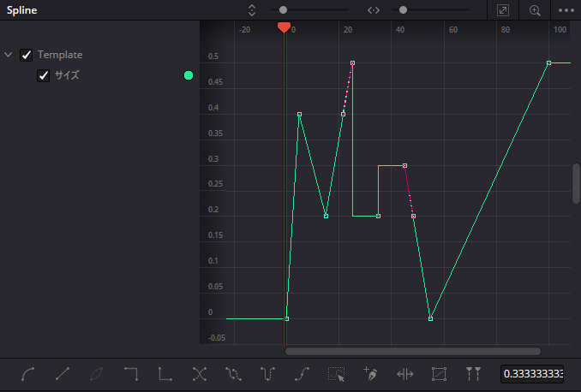Click time ruler label 60
581x392 pixels.
tap(452, 30)
